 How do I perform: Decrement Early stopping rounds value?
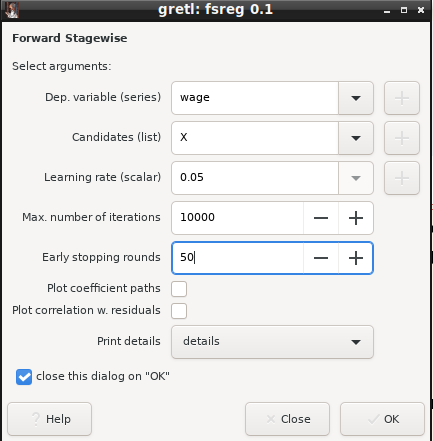pyautogui.click(x=321, y=258)
